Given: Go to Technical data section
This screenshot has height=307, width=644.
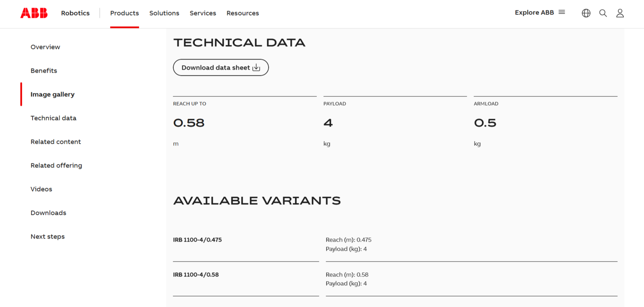Looking at the screenshot, I should click(53, 118).
